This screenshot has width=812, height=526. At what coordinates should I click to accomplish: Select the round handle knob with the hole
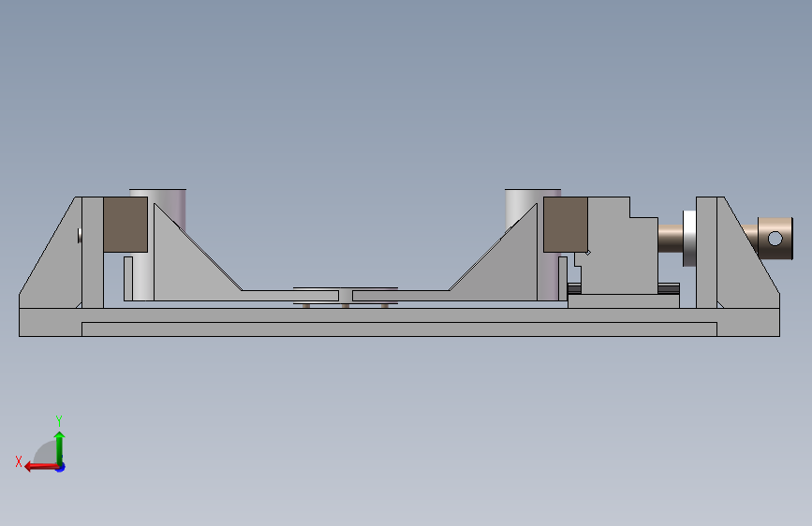pos(775,239)
